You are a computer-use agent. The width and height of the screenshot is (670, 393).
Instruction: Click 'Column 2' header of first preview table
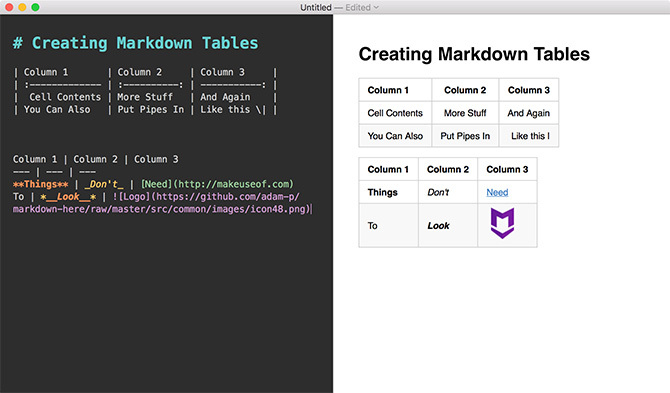click(x=465, y=90)
